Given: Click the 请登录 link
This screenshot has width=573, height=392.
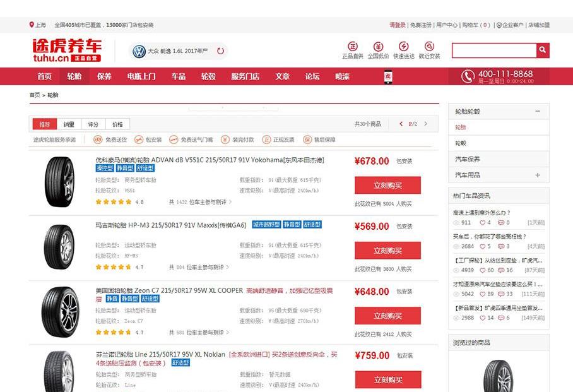Looking at the screenshot, I should [x=398, y=25].
